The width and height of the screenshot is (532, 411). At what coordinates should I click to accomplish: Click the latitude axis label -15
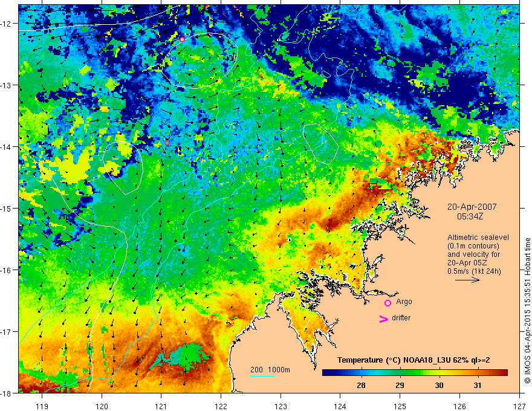pyautogui.click(x=7, y=208)
